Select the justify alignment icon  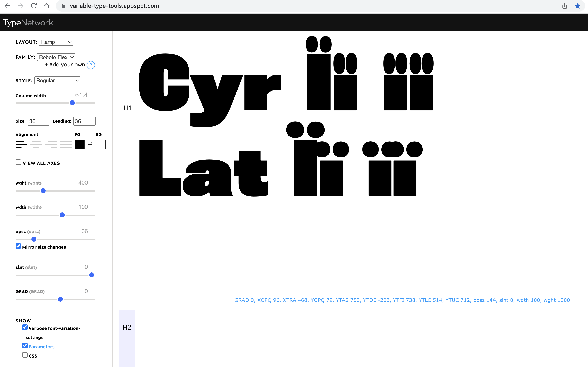coord(66,144)
